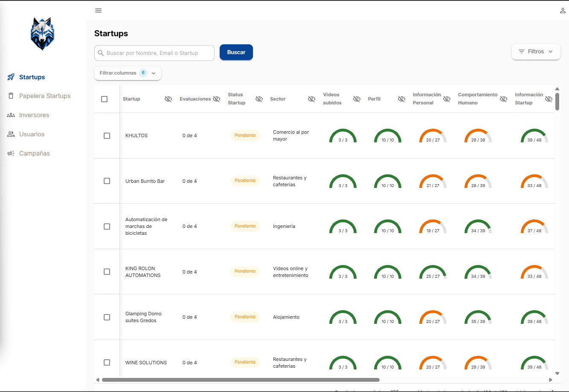Click the magnifier icon in search box
The image size is (569, 392).
coord(101,53)
